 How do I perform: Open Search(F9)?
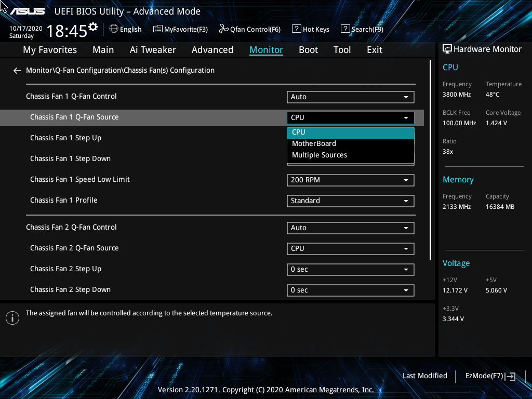point(362,29)
